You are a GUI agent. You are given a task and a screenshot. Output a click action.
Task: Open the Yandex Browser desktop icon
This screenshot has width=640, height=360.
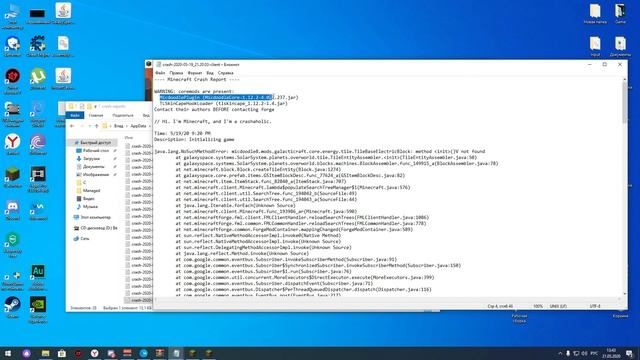(13, 144)
